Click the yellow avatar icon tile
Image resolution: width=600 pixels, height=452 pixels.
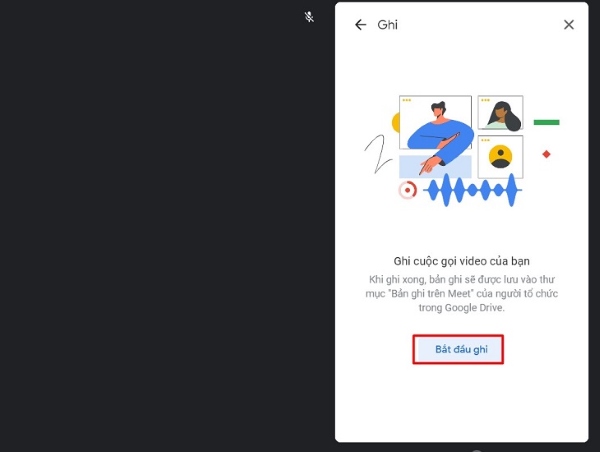[500, 157]
